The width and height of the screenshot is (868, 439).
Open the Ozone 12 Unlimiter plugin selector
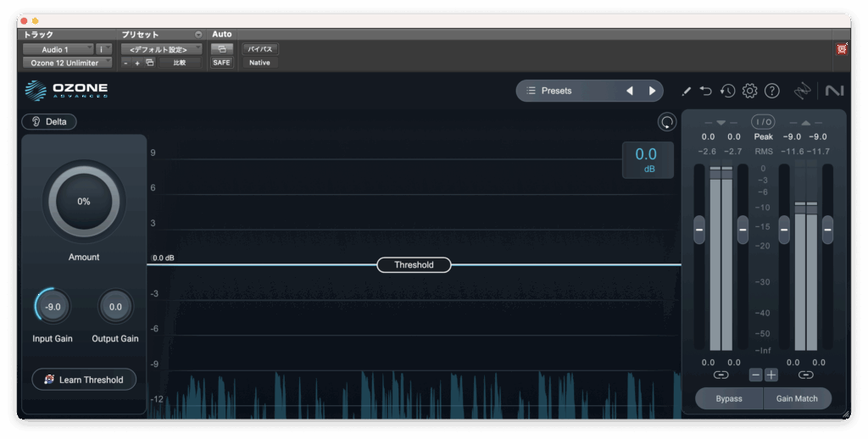pyautogui.click(x=66, y=63)
